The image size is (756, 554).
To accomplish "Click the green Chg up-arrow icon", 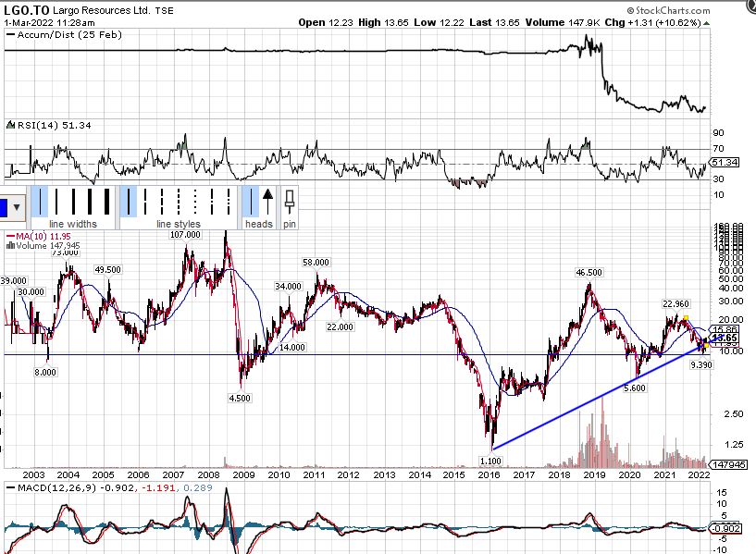I will [706, 23].
